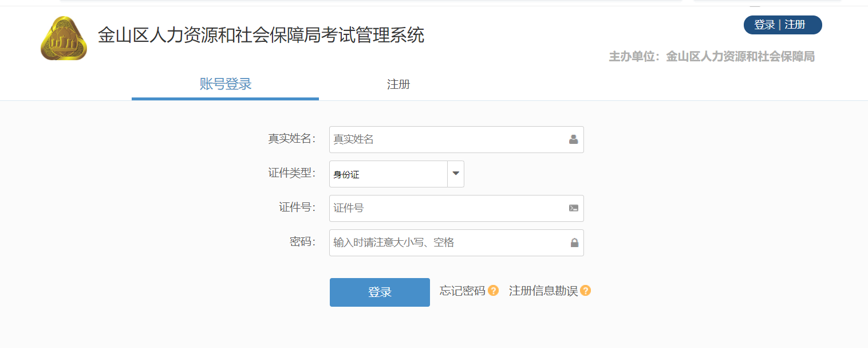Focus the 真实姓名 input field

pyautogui.click(x=456, y=139)
